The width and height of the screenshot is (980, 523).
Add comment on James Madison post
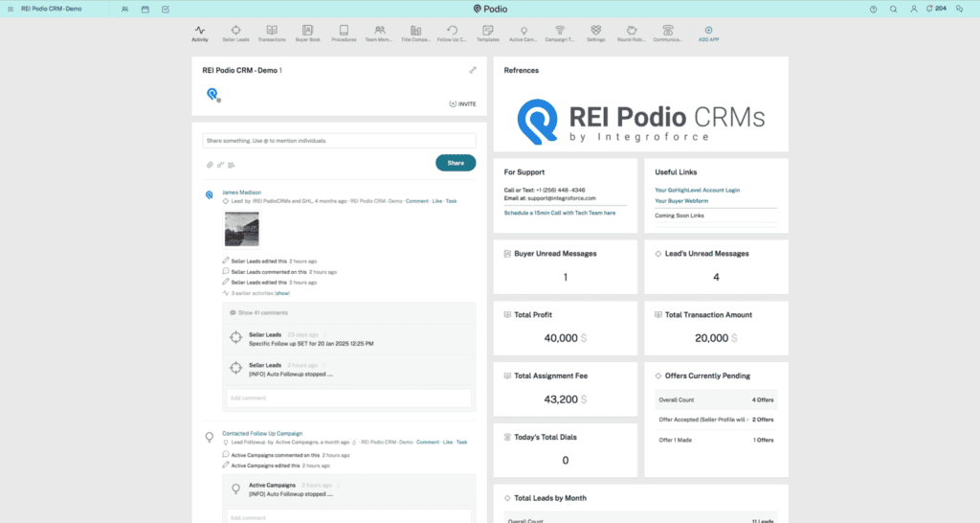[348, 398]
